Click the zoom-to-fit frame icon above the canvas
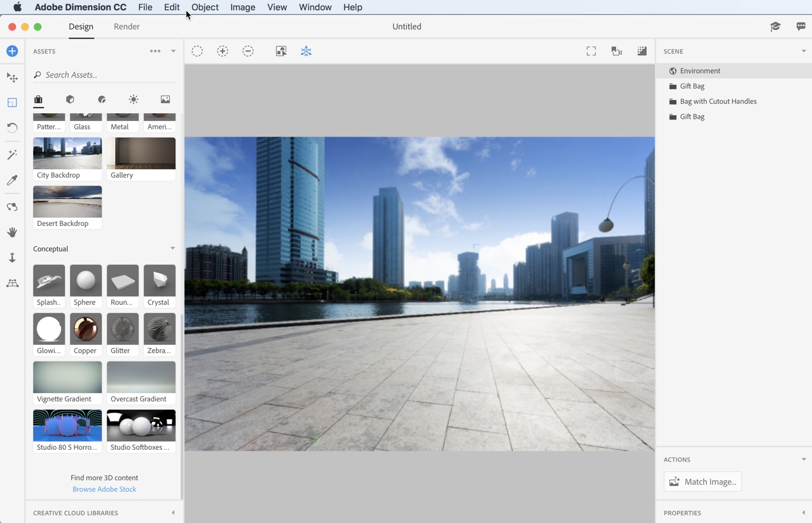 click(591, 51)
